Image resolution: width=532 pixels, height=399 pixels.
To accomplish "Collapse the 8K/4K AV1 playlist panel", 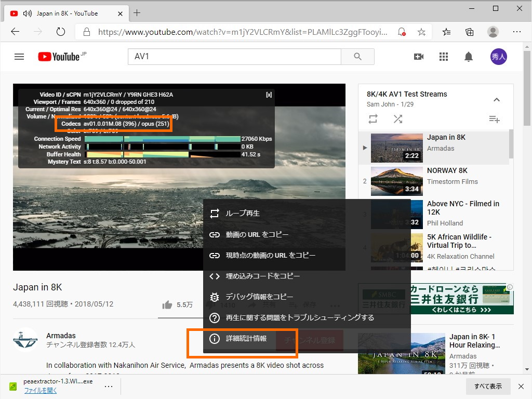I will click(497, 99).
